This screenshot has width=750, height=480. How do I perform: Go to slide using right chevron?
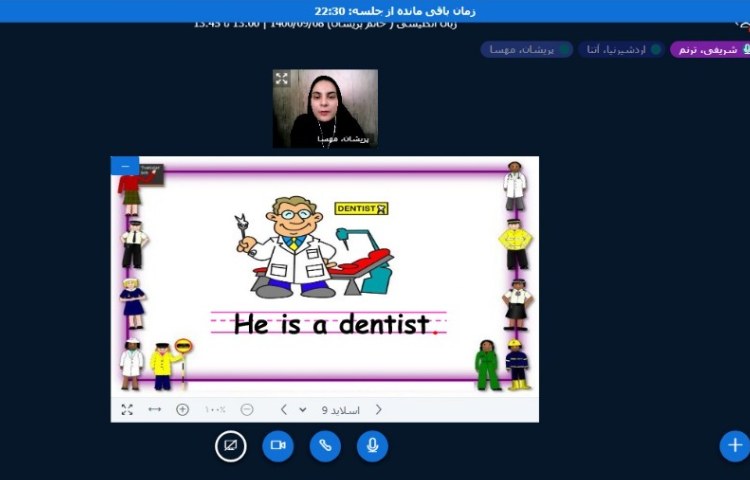[x=378, y=409]
